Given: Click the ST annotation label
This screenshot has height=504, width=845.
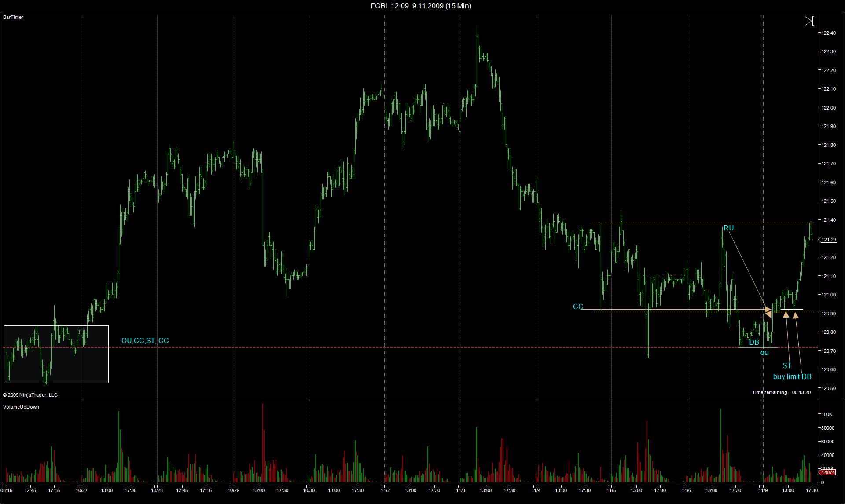Looking at the screenshot, I should pos(786,366).
